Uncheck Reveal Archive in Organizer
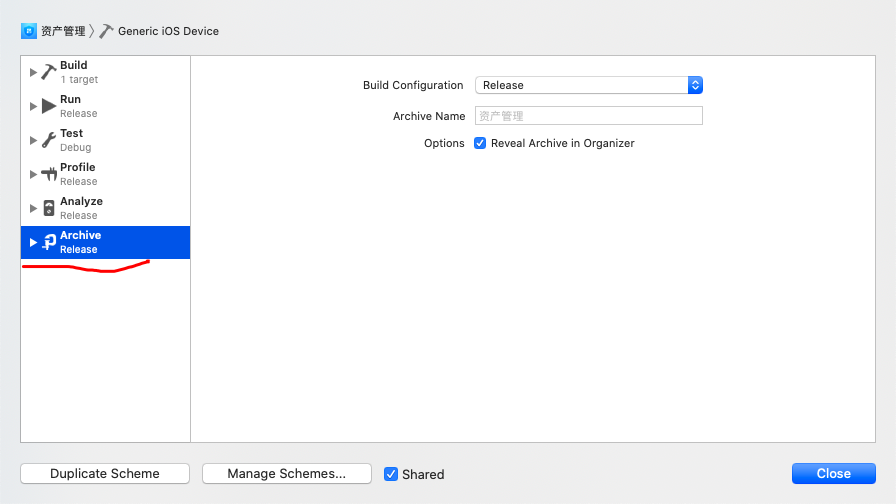 pyautogui.click(x=480, y=143)
